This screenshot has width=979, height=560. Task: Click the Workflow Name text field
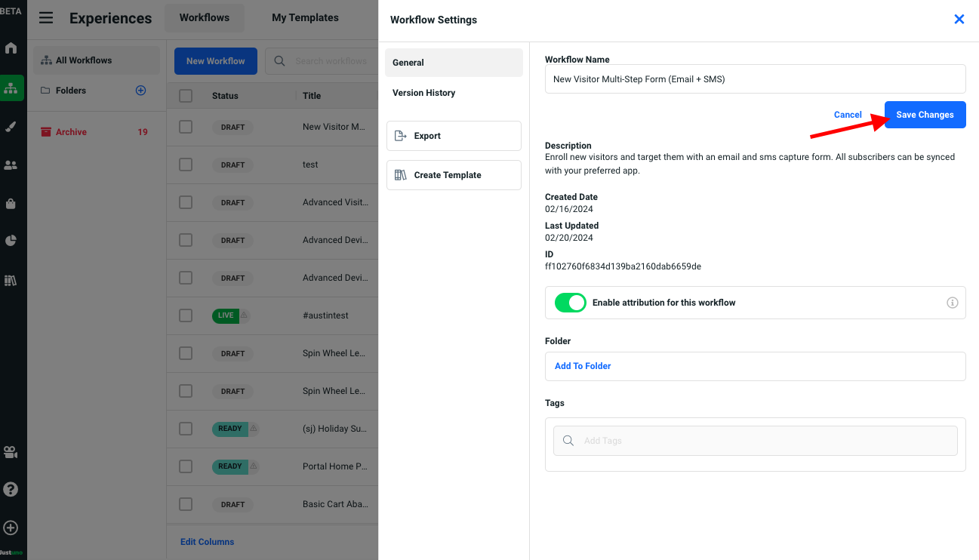point(755,79)
